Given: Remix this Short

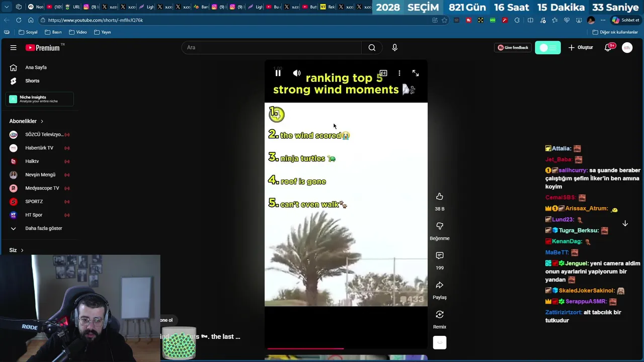Looking at the screenshot, I should point(440,315).
